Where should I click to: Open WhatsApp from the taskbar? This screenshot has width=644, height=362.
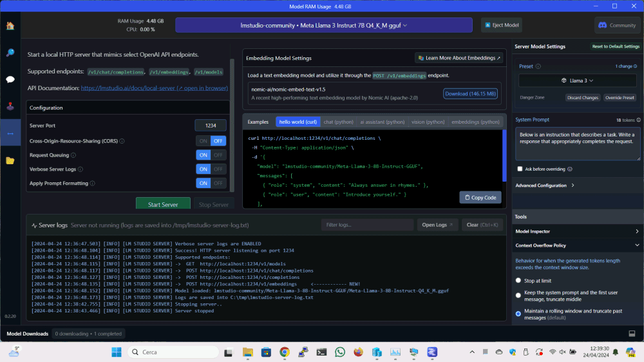(x=340, y=352)
